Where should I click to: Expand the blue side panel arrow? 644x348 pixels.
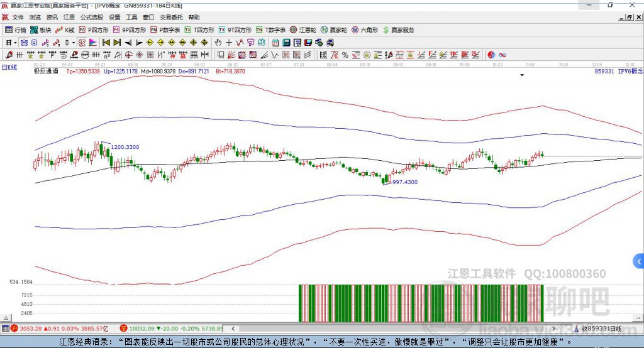tap(639, 261)
